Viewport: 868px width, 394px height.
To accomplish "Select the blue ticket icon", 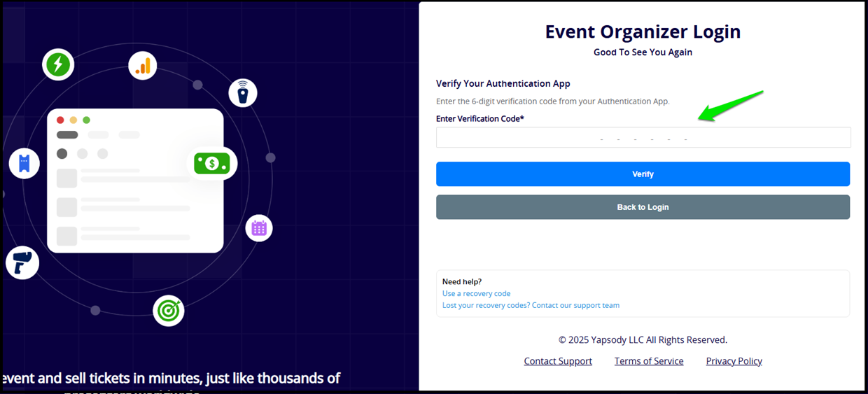I will 24,163.
